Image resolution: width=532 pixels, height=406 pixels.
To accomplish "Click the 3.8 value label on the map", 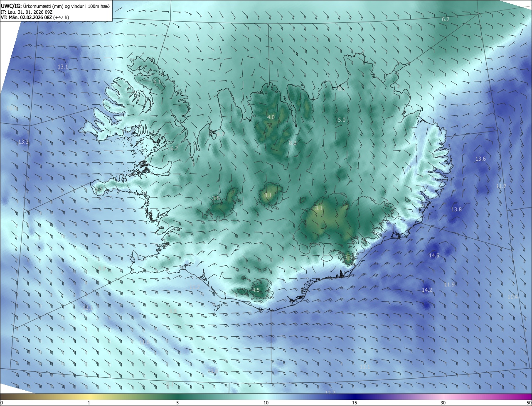I will tap(216, 198).
